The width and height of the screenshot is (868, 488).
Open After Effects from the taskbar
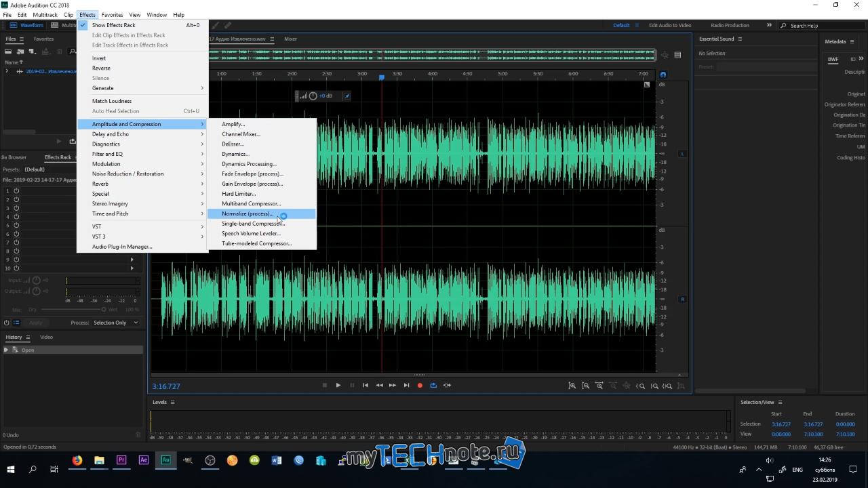tap(143, 460)
